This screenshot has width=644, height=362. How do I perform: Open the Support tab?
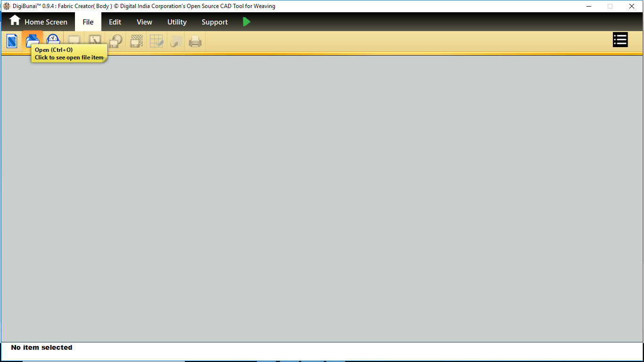click(x=215, y=22)
